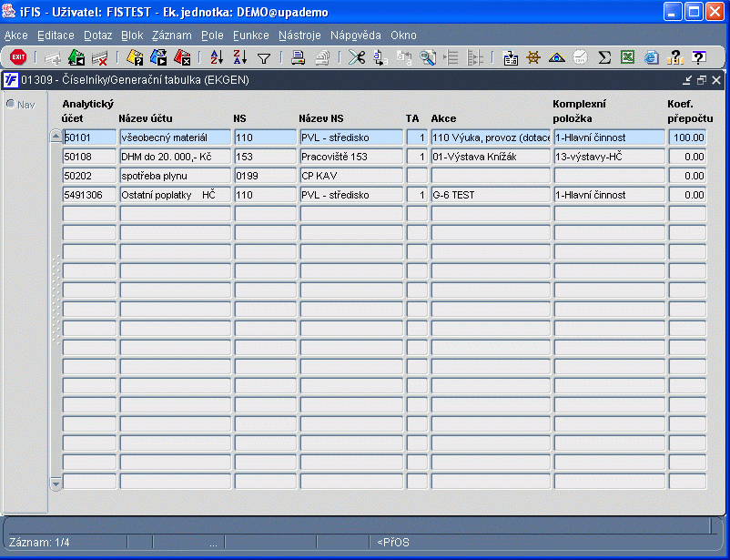The height and width of the screenshot is (560, 730).
Task: Click the form download details icon
Action: click(x=511, y=57)
